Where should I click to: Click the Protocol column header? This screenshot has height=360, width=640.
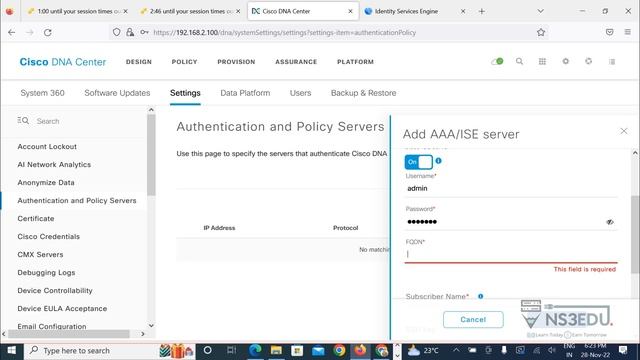(x=345, y=228)
